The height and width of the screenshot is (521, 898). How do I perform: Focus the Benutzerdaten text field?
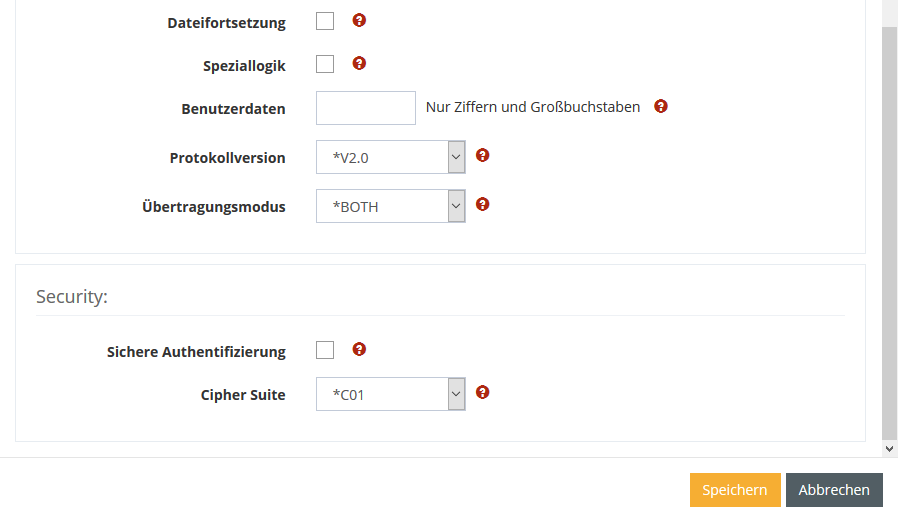366,108
